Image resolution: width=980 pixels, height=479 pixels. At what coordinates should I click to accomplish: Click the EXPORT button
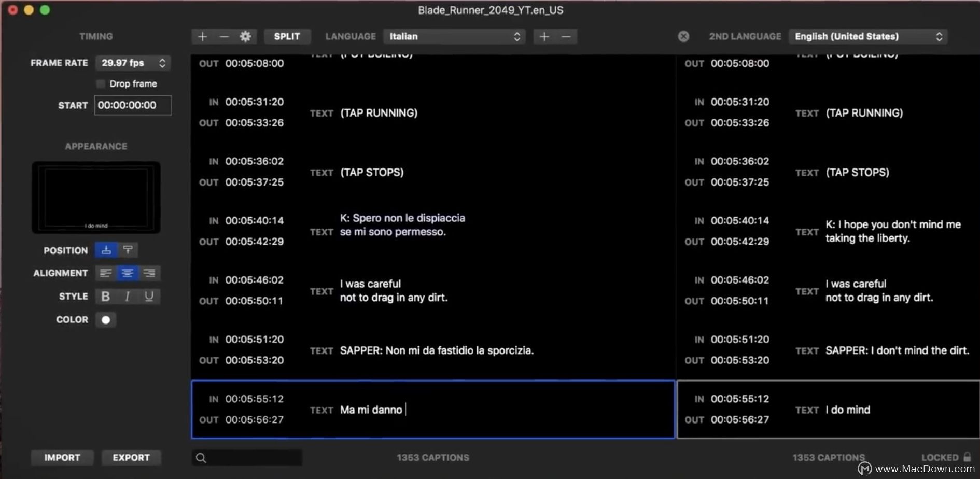131,457
